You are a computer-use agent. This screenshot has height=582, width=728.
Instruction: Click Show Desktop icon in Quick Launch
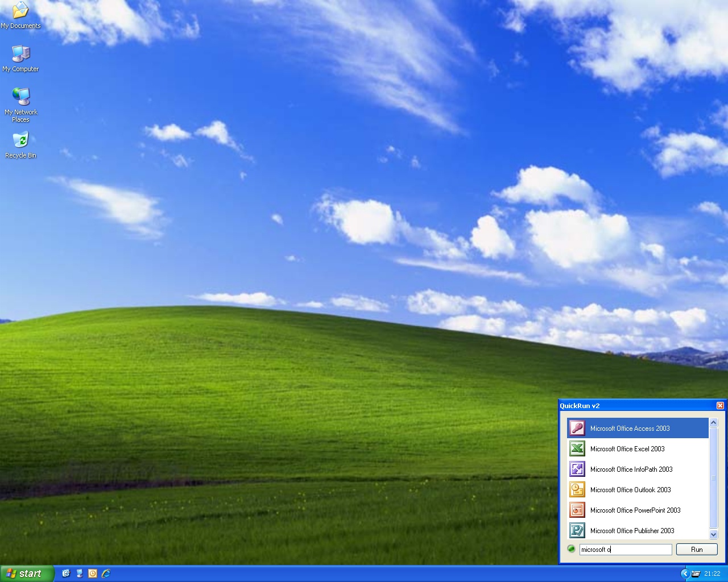80,573
